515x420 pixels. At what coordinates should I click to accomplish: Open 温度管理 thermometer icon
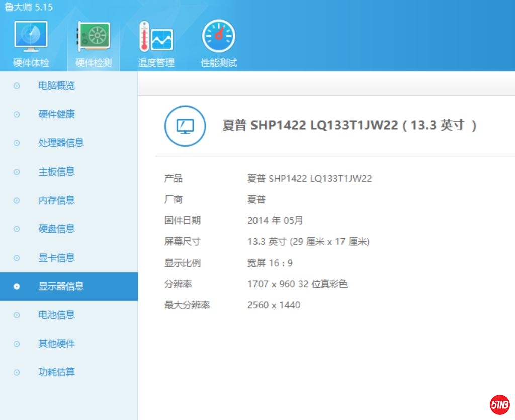(x=156, y=36)
